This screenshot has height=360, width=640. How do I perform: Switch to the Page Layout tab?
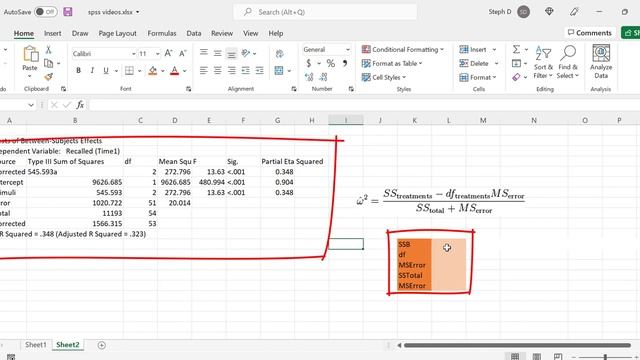[118, 33]
